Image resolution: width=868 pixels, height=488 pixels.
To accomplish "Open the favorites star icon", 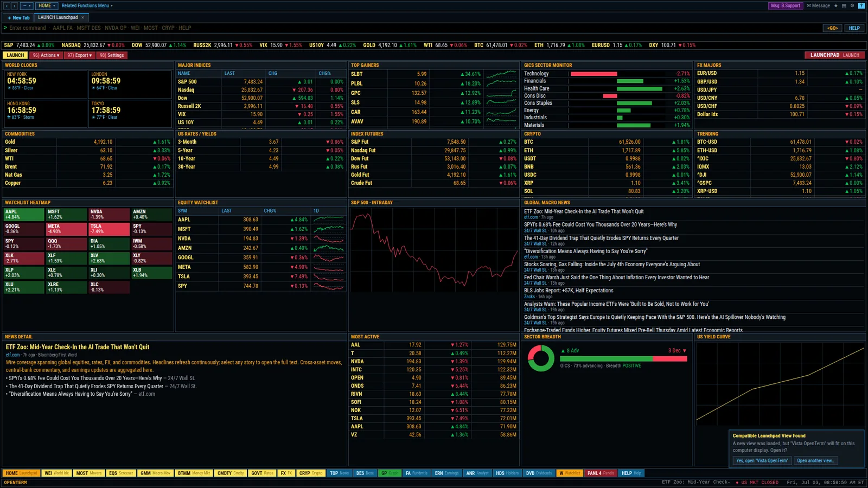I will [836, 5].
